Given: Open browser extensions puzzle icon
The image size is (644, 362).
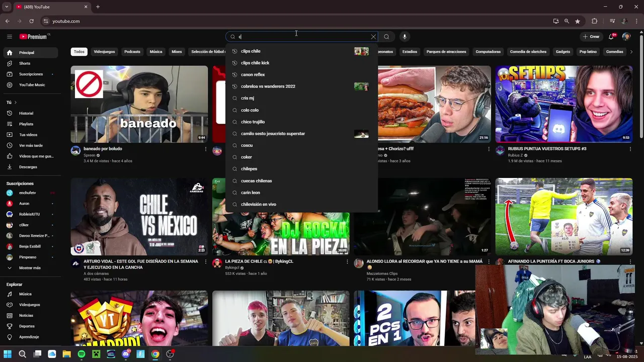Looking at the screenshot, I should pos(594,21).
